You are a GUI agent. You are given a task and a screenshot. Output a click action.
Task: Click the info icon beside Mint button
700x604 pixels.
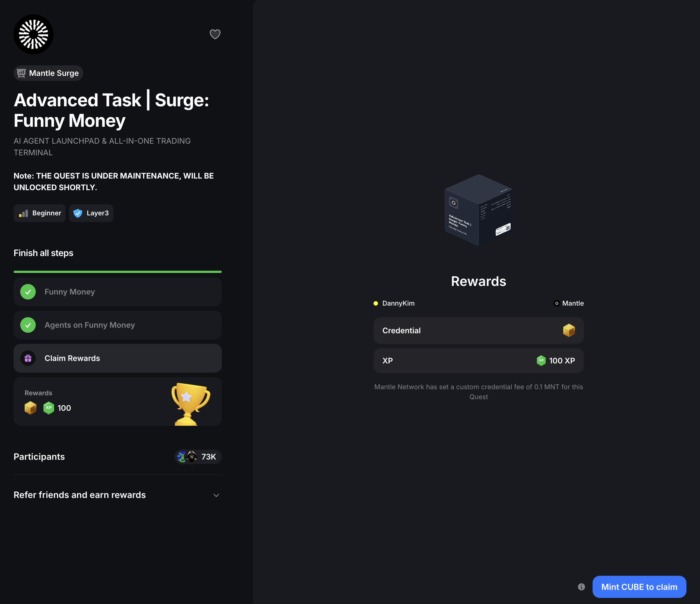point(581,587)
